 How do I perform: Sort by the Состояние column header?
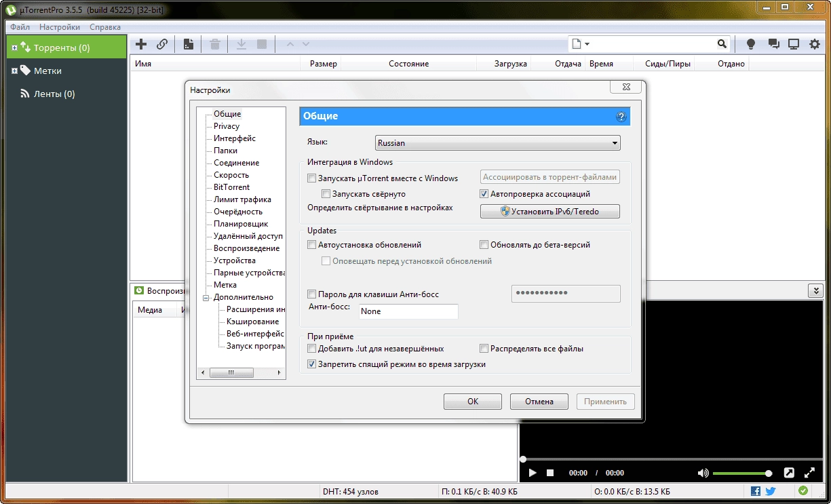tap(408, 64)
